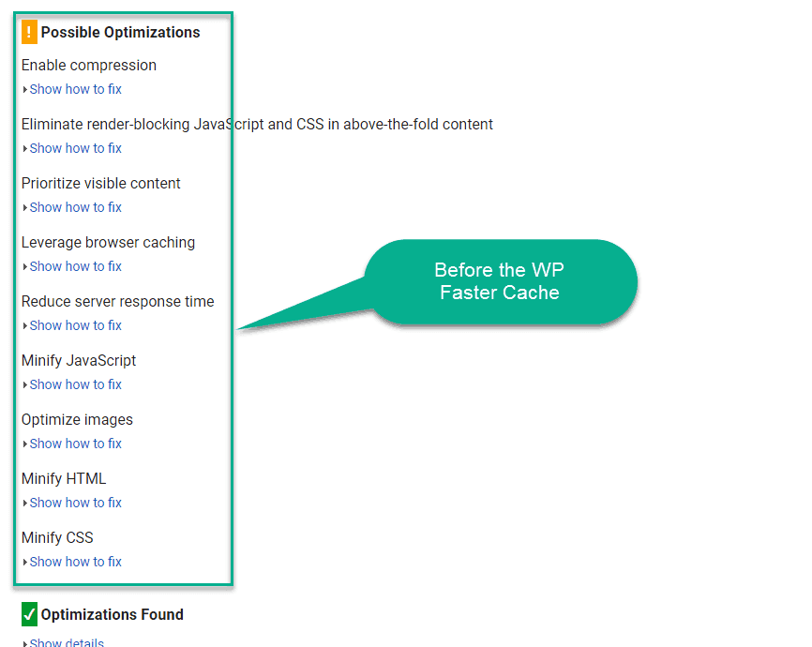Click the Before the WP Faster Cache callout

500,282
